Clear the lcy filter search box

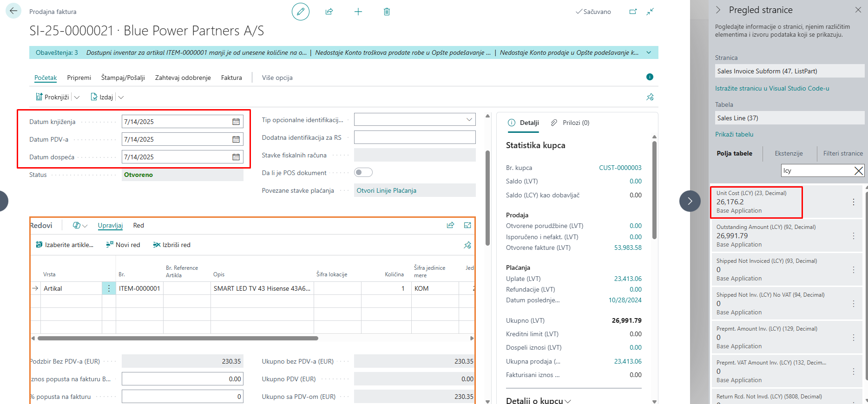859,171
